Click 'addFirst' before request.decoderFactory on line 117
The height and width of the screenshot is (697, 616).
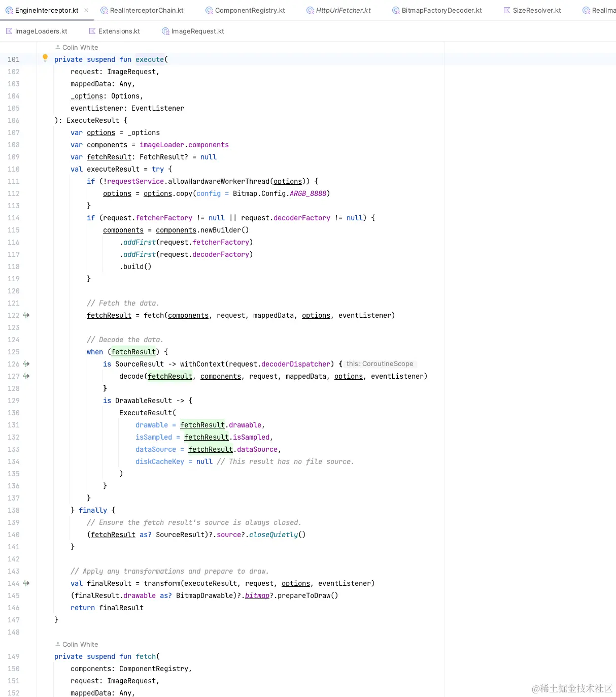[140, 254]
